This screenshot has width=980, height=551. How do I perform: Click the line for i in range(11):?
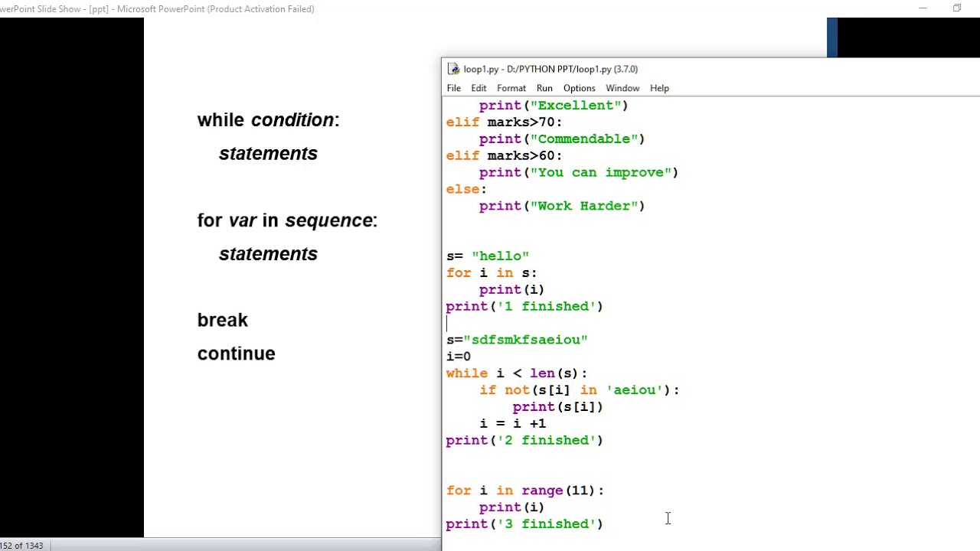tap(525, 491)
